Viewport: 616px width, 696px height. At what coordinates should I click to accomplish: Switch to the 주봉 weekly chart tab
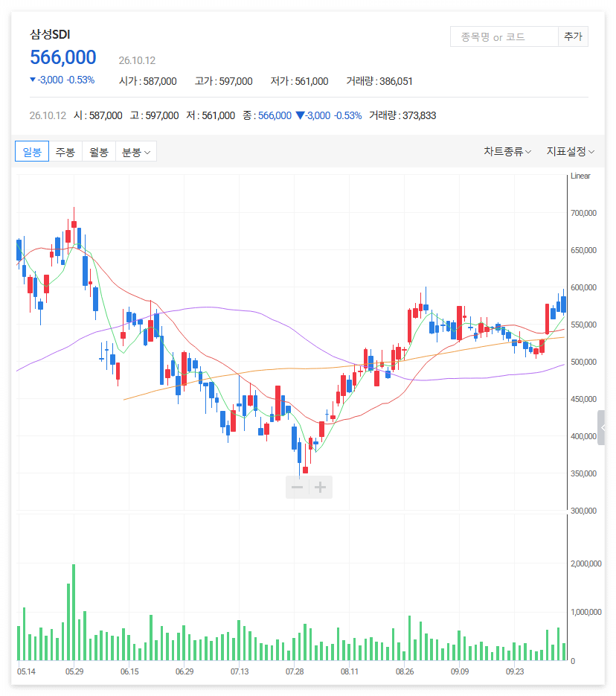65,152
